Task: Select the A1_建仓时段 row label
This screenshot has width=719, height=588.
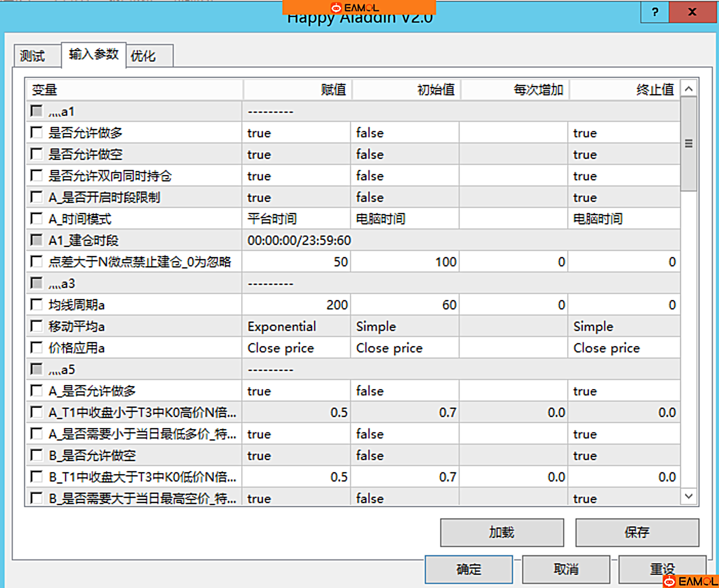Action: point(84,240)
